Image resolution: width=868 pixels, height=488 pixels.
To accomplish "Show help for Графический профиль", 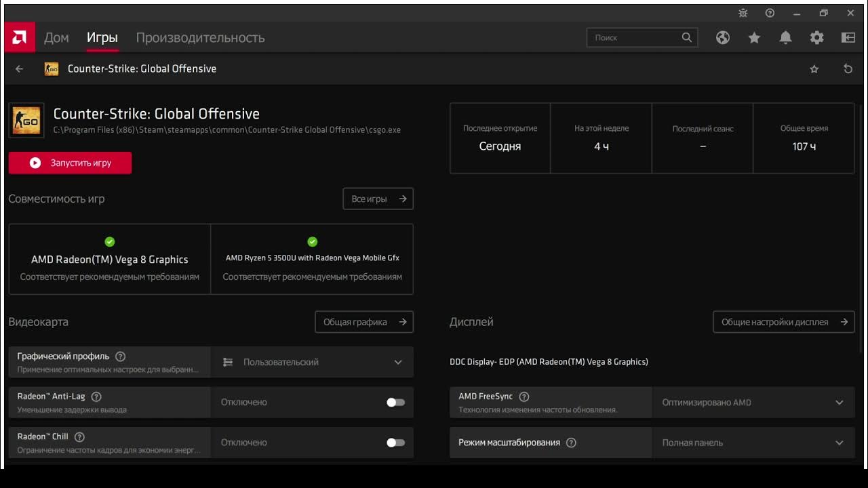I will (x=120, y=357).
